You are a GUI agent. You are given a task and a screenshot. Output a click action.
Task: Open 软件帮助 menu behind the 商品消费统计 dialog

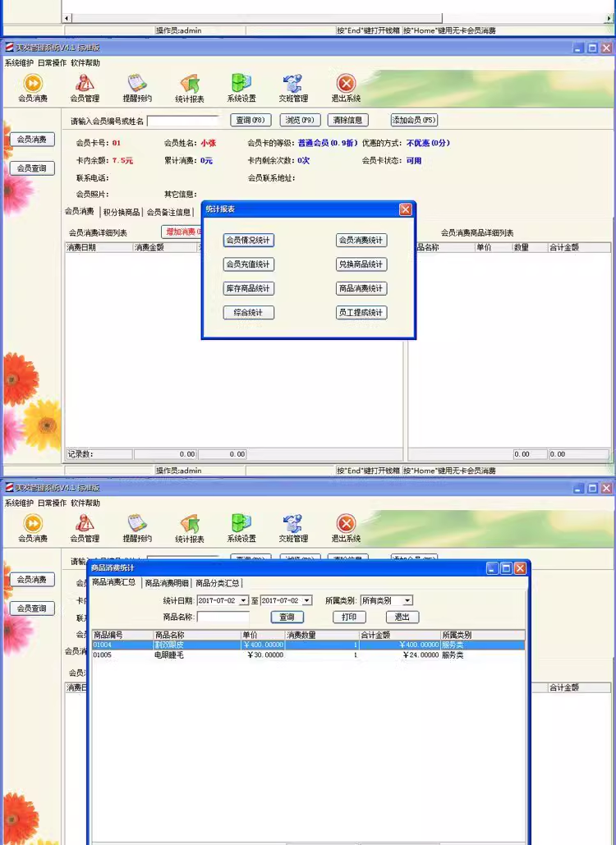85,503
